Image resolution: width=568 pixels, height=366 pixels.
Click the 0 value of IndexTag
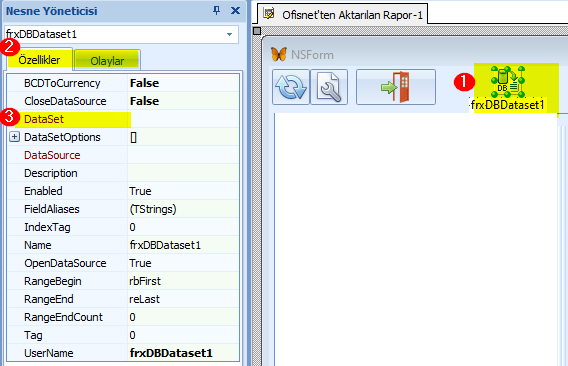[x=132, y=227]
